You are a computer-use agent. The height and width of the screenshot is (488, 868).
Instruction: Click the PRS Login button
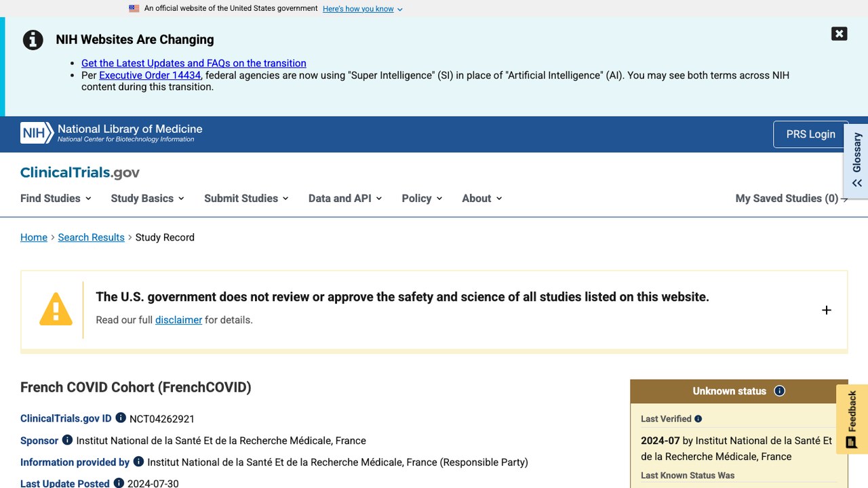point(811,134)
